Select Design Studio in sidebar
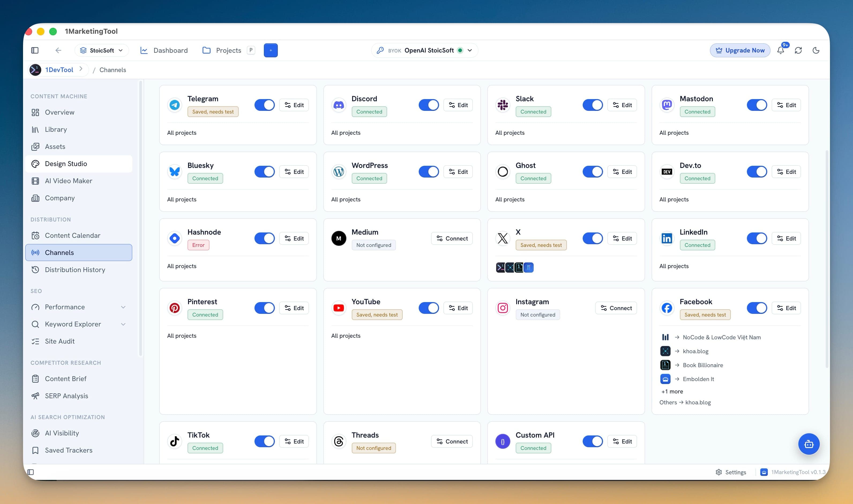Viewport: 853px width, 504px height. click(x=79, y=164)
